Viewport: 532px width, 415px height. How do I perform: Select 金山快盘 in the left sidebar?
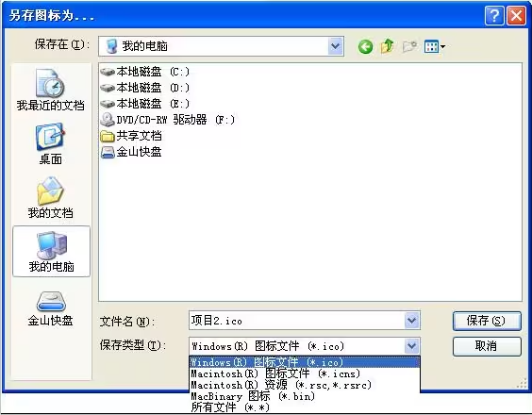coord(51,308)
